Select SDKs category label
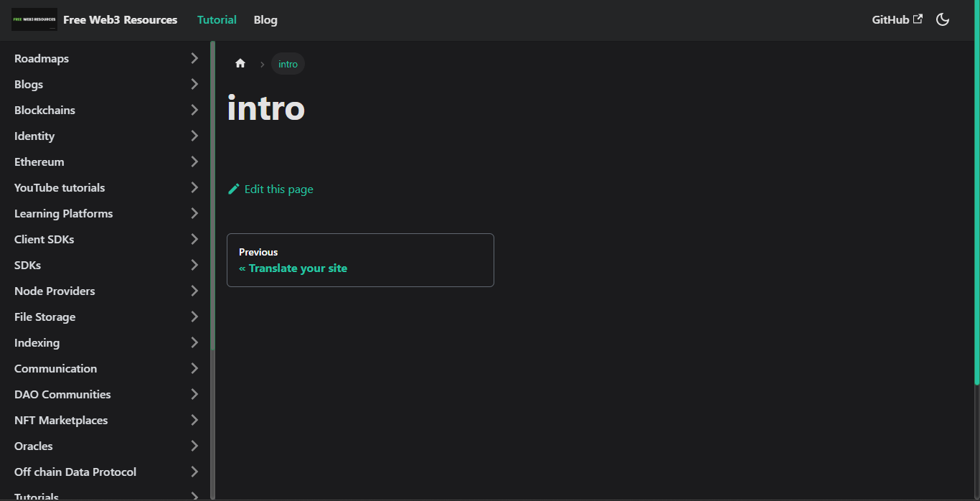980x501 pixels. tap(28, 265)
